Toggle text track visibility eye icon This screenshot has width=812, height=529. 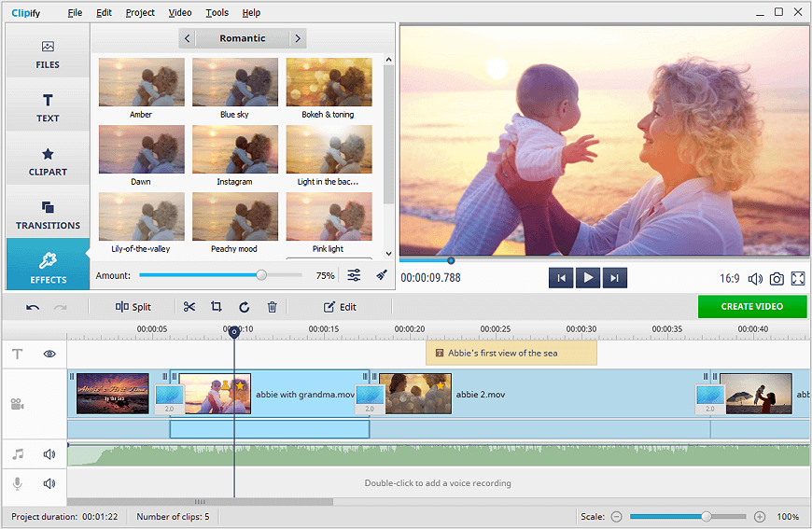pyautogui.click(x=49, y=354)
